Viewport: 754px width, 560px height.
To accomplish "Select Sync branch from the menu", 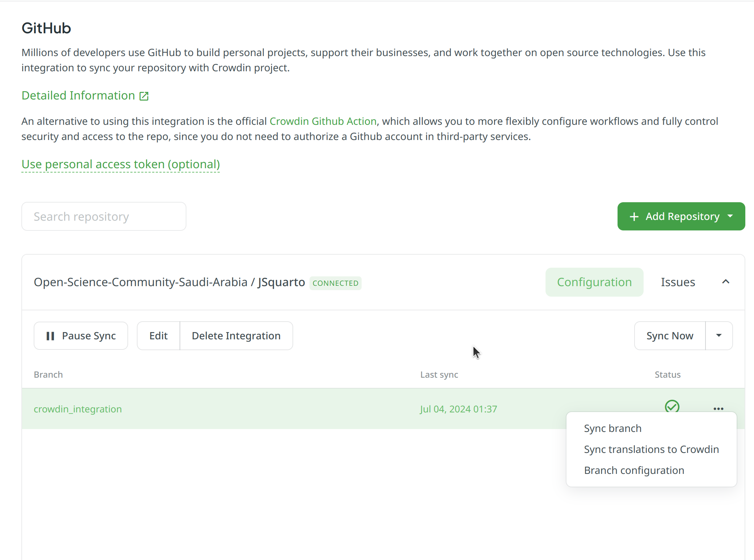I will tap(612, 428).
